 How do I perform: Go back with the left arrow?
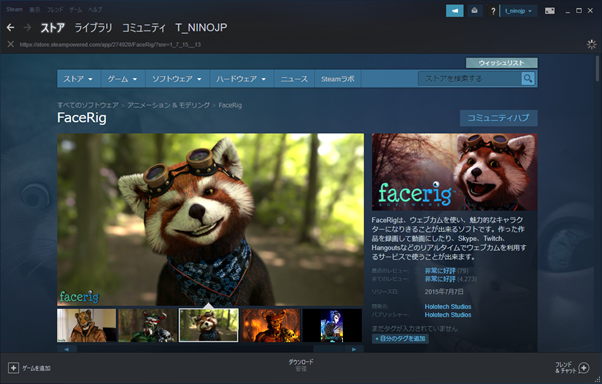(x=11, y=27)
